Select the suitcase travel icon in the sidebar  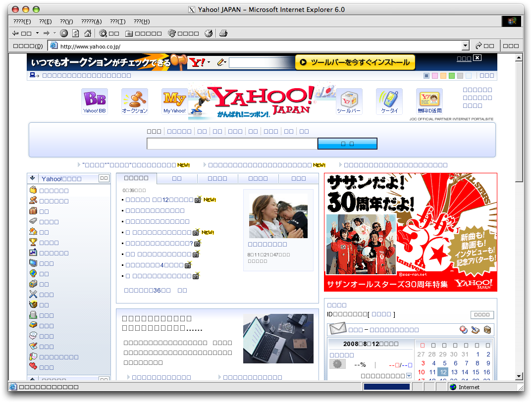[x=33, y=211]
